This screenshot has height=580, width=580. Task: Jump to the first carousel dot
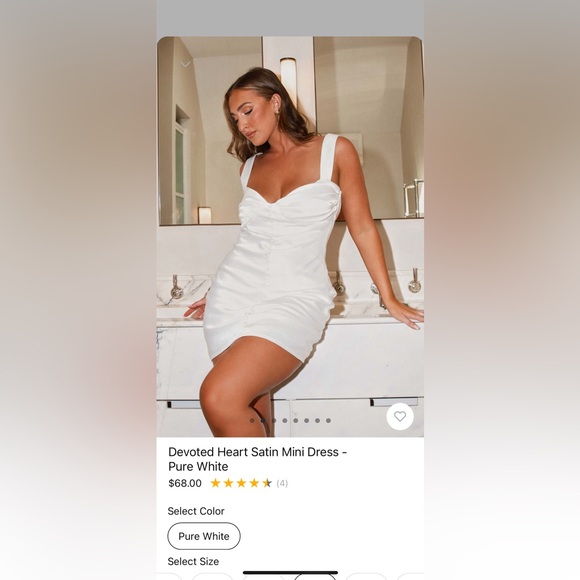252,421
